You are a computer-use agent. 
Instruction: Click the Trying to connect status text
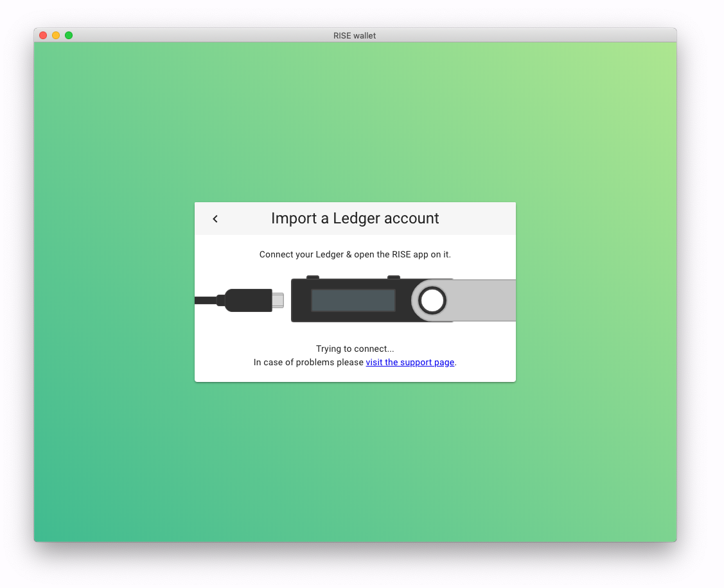coord(355,349)
